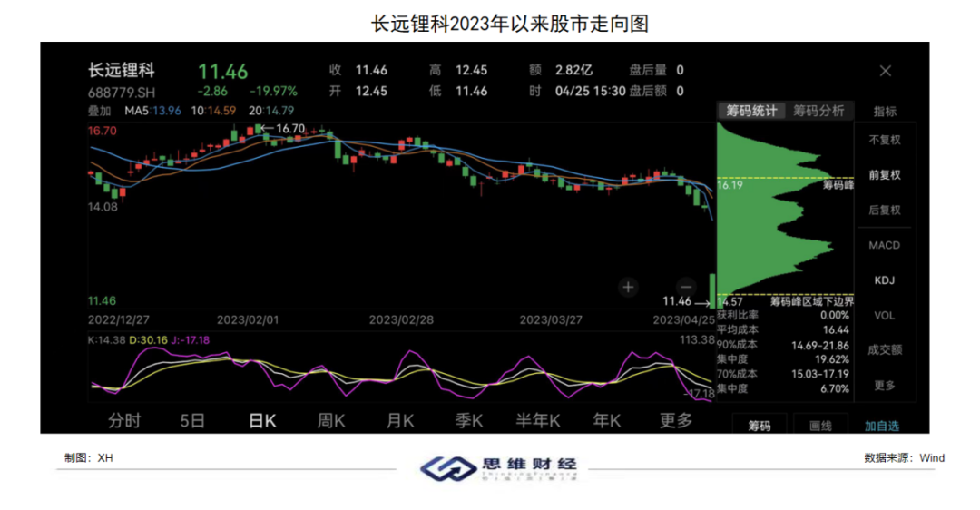This screenshot has height=510, width=980.
Task: Choose VOL indicator
Action: 885,315
